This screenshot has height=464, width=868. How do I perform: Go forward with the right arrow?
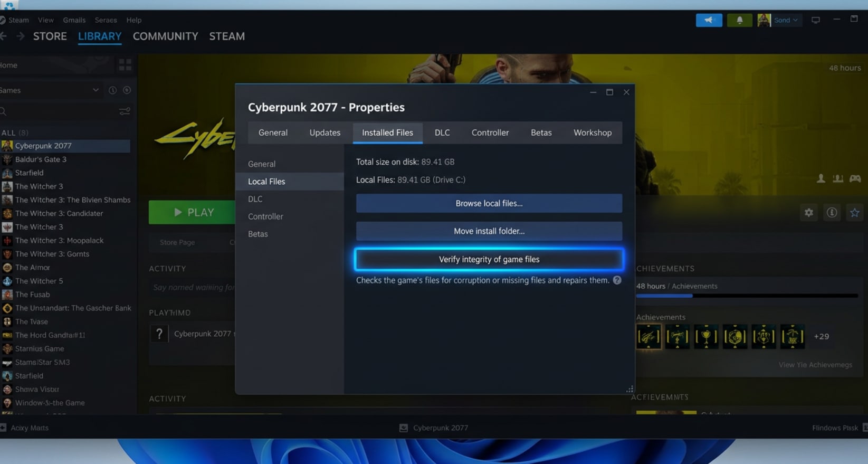pos(20,36)
